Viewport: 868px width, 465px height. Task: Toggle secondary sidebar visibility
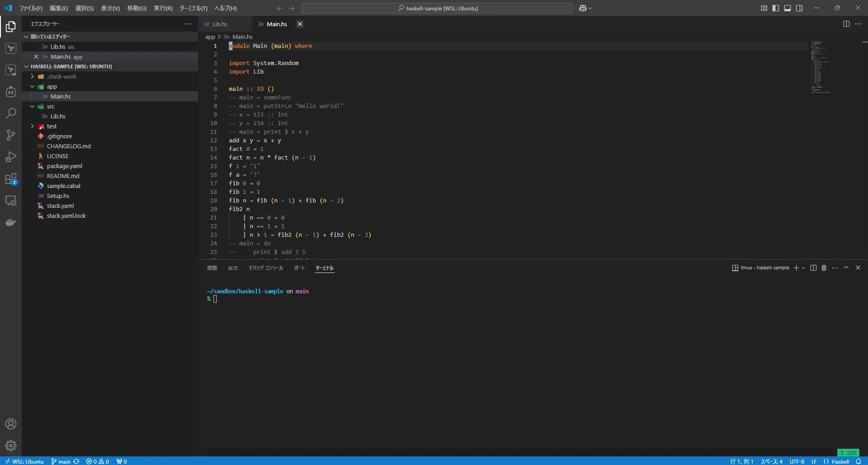tap(799, 8)
